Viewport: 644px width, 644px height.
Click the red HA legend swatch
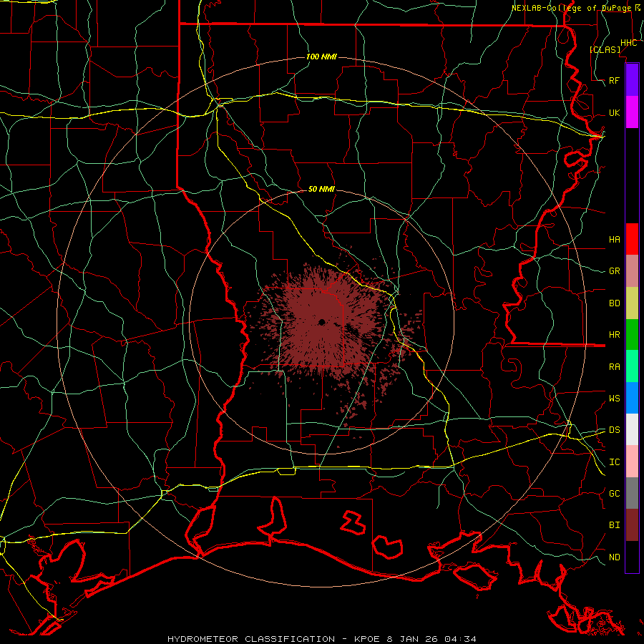(632, 239)
